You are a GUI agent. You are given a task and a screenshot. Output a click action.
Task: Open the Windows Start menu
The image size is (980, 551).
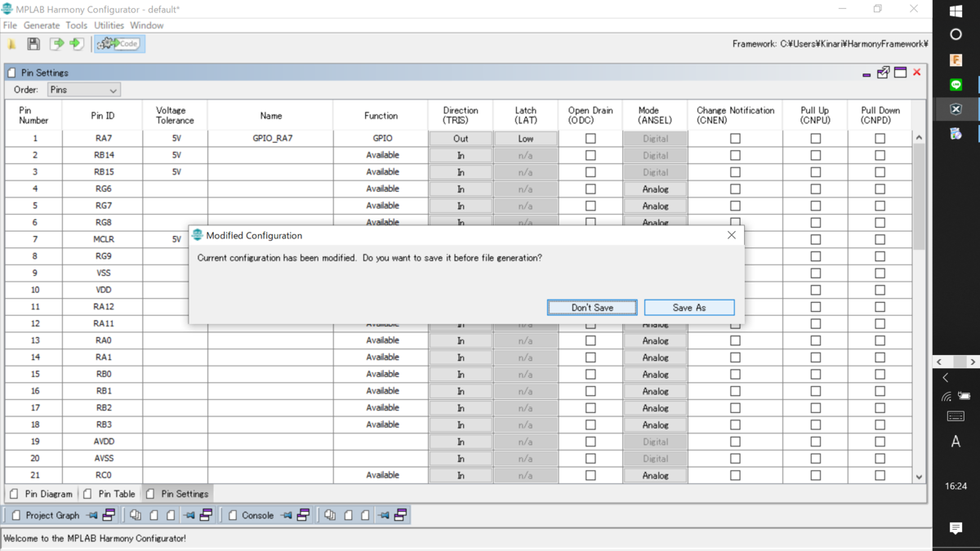pyautogui.click(x=956, y=11)
